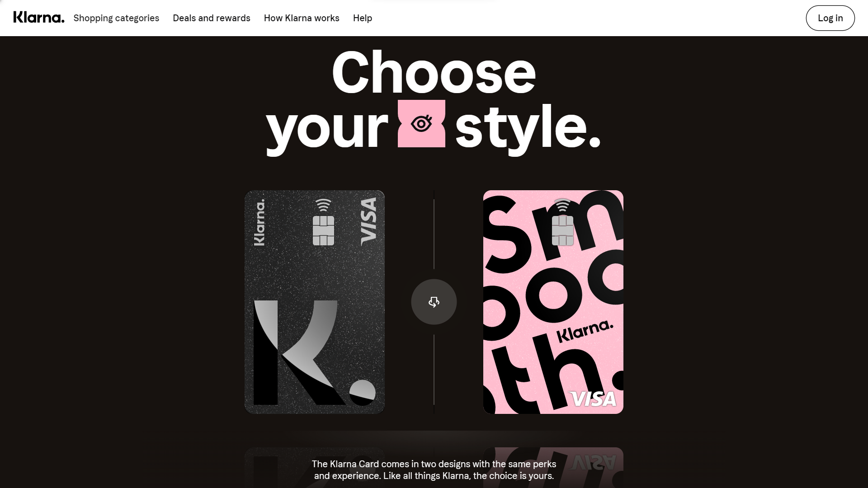
Task: Expand the How Klarna works menu
Action: pos(302,18)
